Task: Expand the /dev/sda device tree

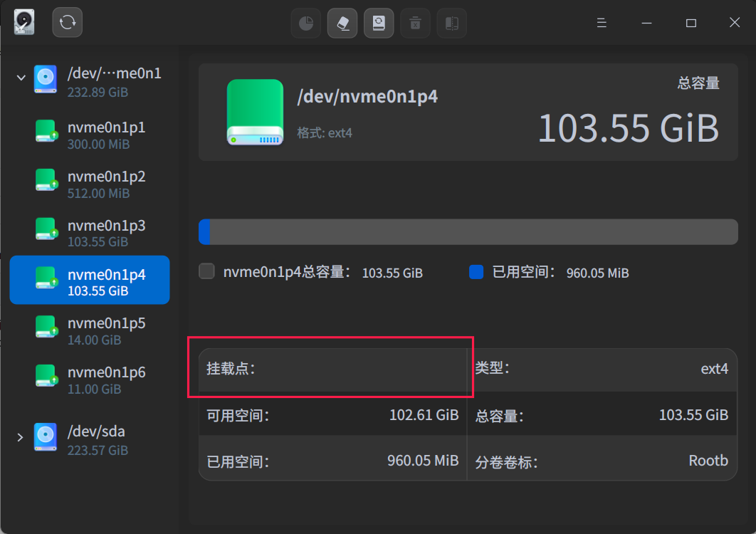Action: pos(20,437)
